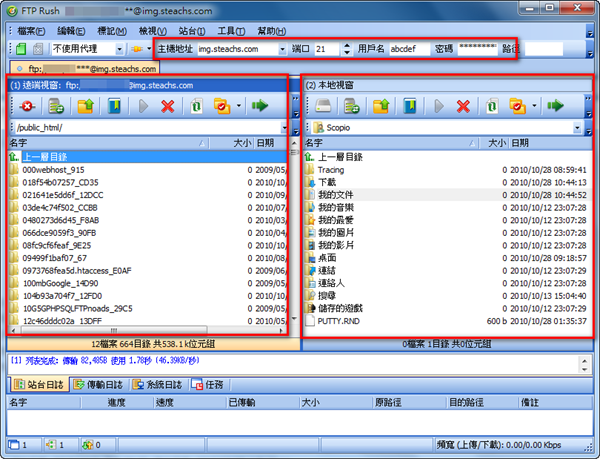Open dropdown arrow beside local folder-check icon
Viewport: 600px width, 459px height.
pyautogui.click(x=534, y=106)
